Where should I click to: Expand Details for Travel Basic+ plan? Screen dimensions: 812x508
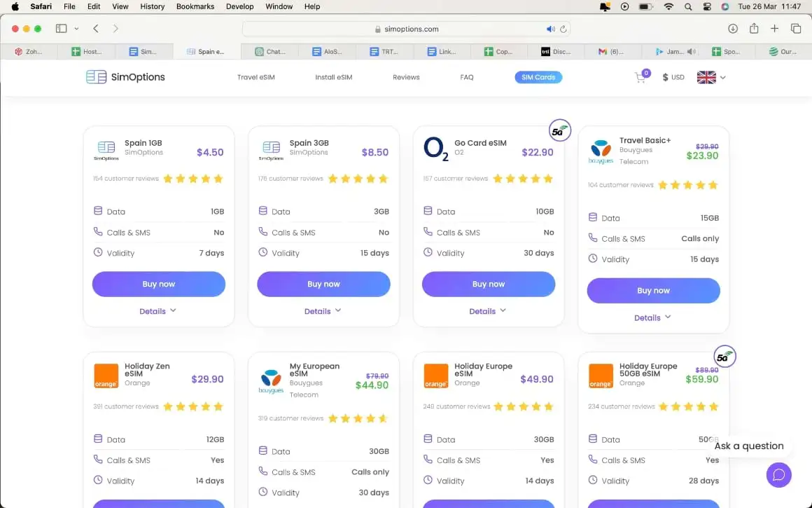(x=652, y=317)
